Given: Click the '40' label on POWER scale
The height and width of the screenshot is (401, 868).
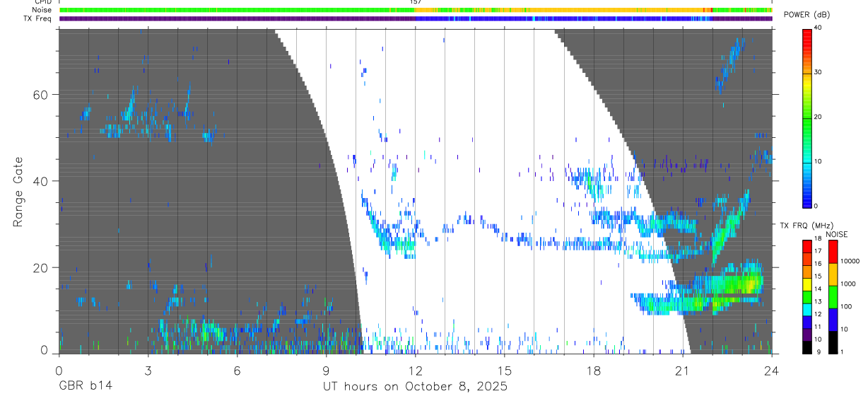Looking at the screenshot, I should (x=819, y=28).
